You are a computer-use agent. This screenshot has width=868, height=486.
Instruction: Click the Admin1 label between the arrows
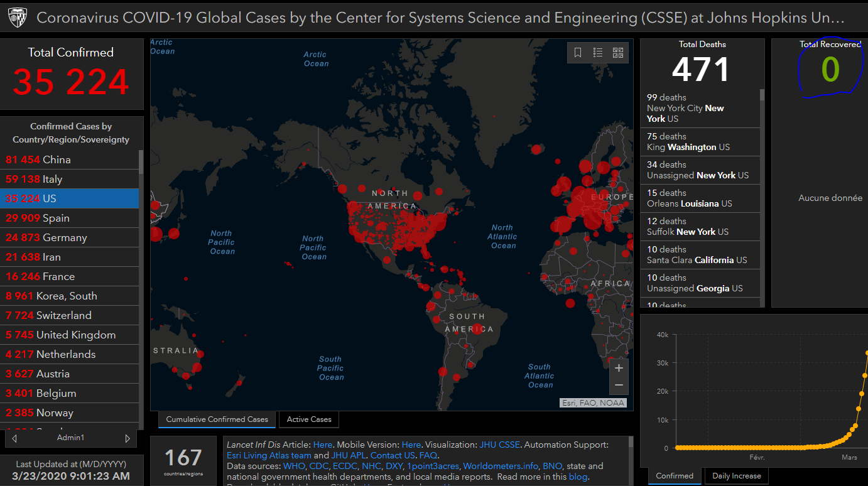click(70, 438)
